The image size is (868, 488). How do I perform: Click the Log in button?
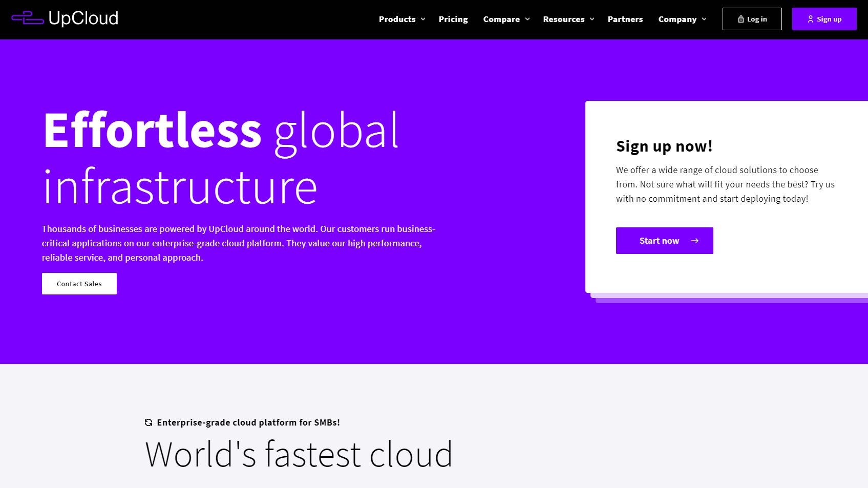[x=752, y=18]
